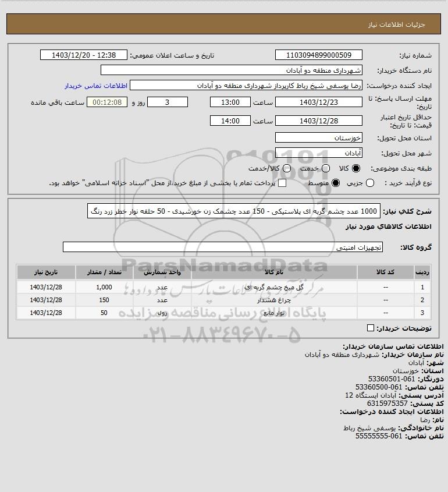Click the creator phone 55555555-061

coord(379,436)
